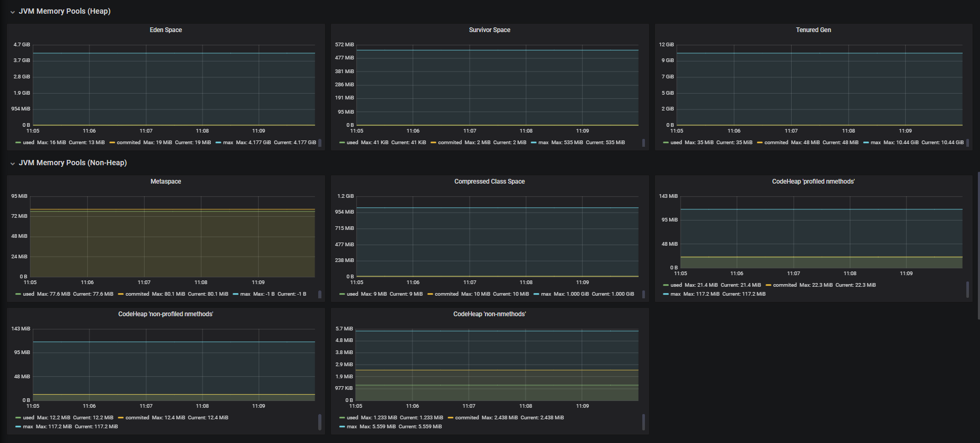This screenshot has height=443, width=980.
Task: Toggle the 'max' series in Tenured Gen legend
Action: (875, 143)
